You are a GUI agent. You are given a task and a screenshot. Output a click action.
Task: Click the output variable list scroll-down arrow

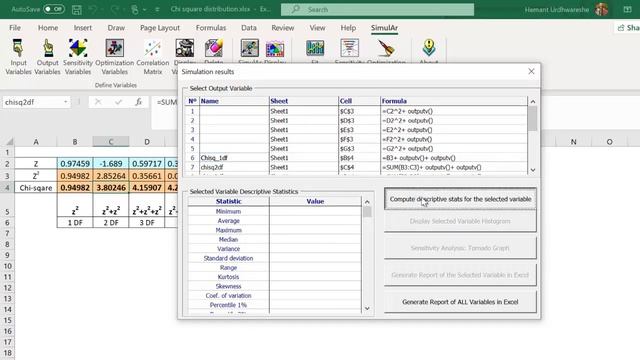533,170
